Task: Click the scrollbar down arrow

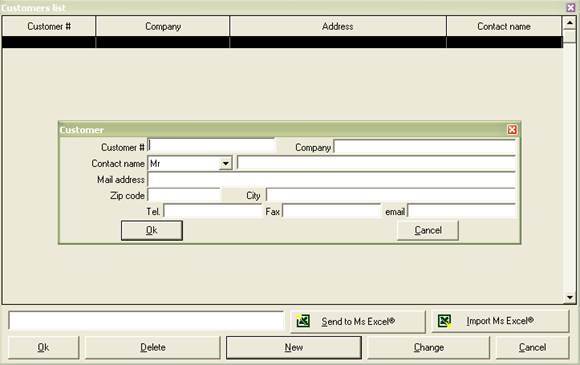Action: 570,297
